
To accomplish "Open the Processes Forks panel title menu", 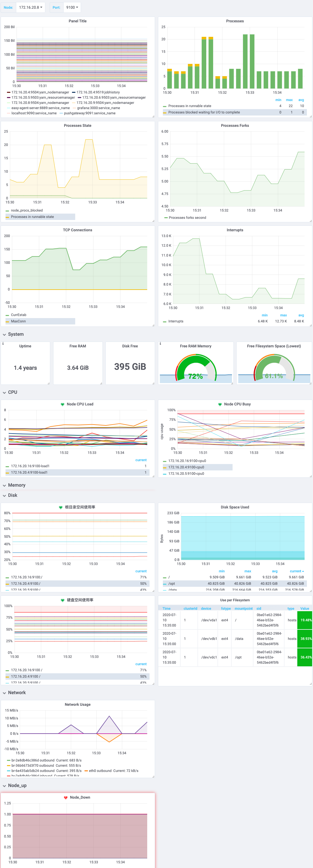I will pos(235,126).
